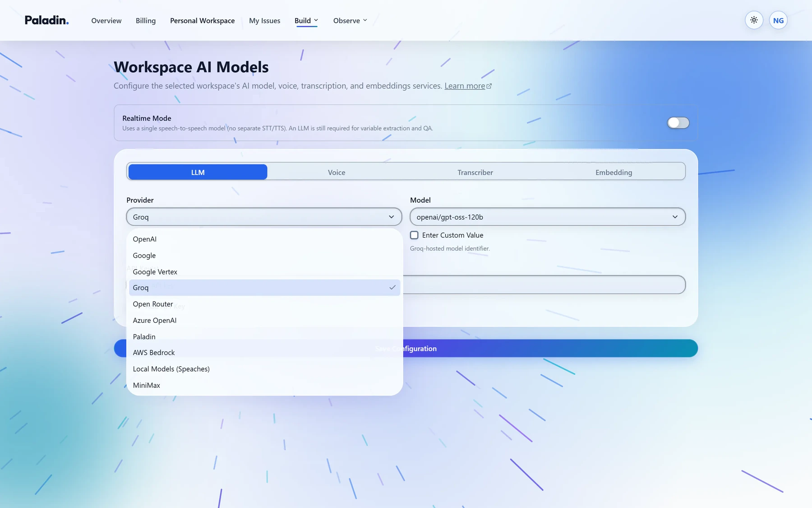The width and height of the screenshot is (812, 508).
Task: Enable the Realtime Mode switch
Action: [678, 123]
